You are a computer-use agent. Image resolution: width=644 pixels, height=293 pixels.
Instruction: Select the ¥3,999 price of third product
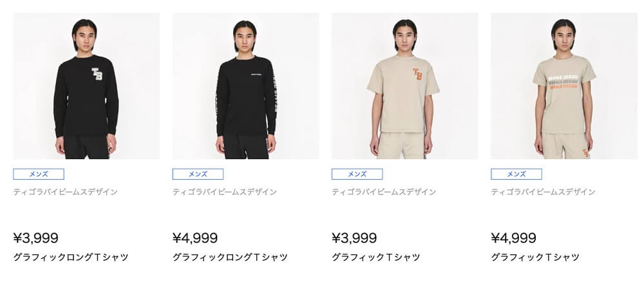click(354, 238)
